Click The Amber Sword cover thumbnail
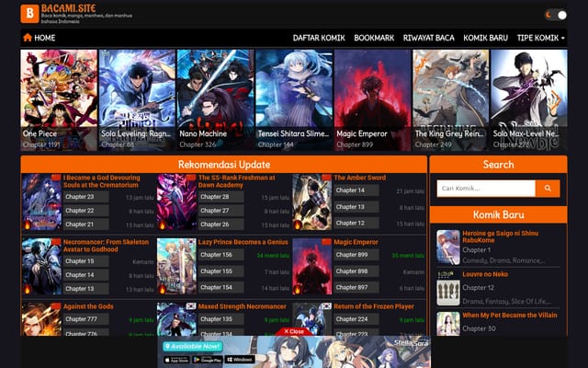 (312, 202)
